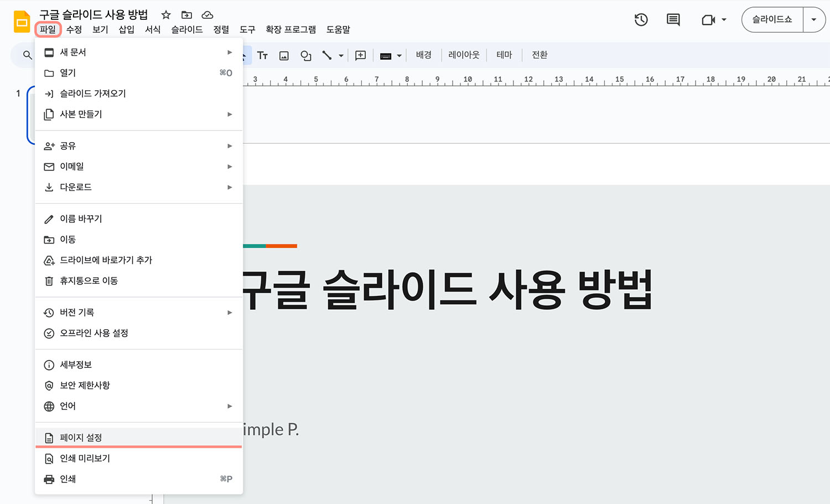This screenshot has width=830, height=504.
Task: Choose the shape tool
Action: pyautogui.click(x=305, y=55)
